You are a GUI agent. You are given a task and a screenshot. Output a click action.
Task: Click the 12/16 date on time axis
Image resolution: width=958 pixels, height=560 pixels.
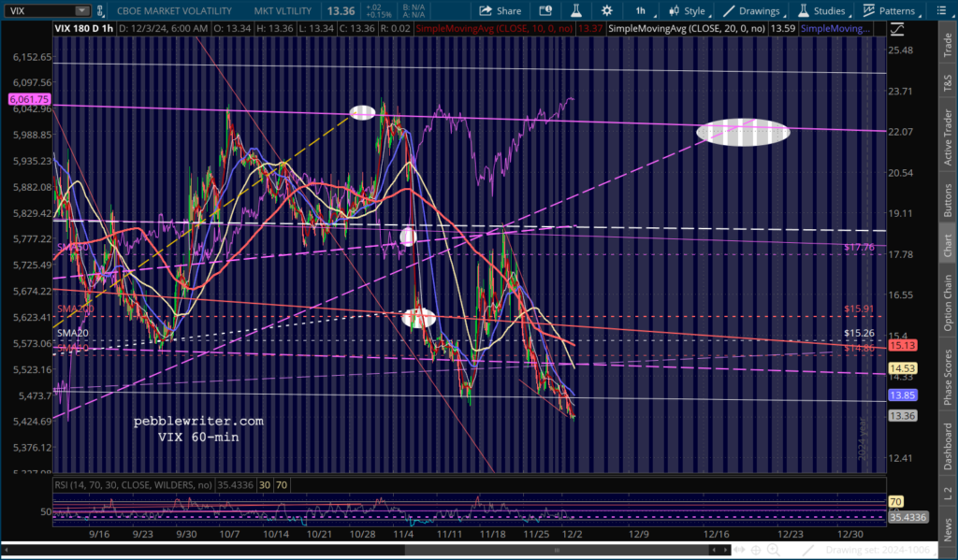click(716, 534)
